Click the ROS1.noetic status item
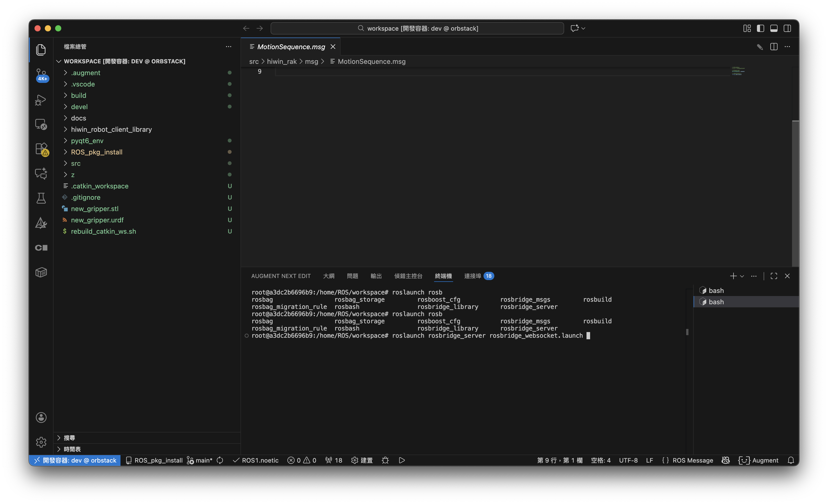 (x=256, y=460)
